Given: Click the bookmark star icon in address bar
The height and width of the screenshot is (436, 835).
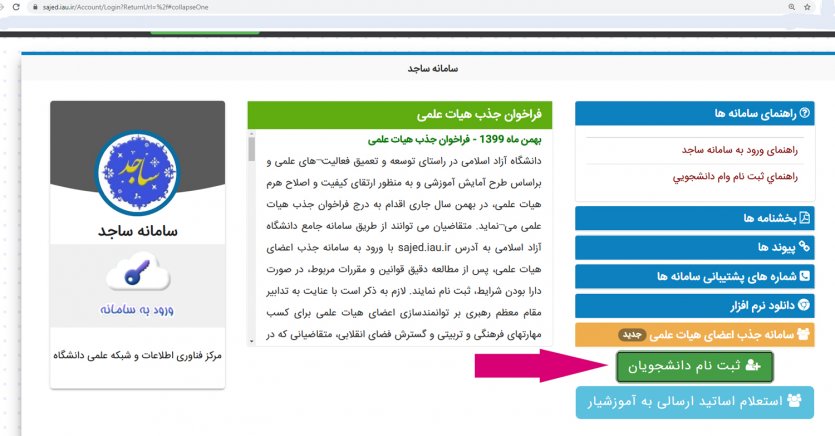Looking at the screenshot, I should tap(807, 7).
